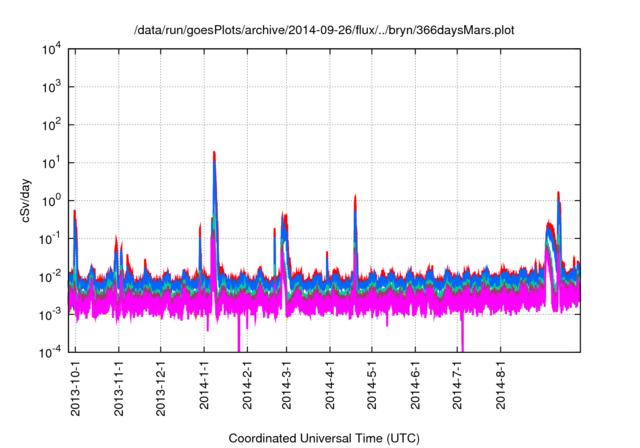Click the tallest red peak in the plot
640x448 pixels.
tap(215, 155)
